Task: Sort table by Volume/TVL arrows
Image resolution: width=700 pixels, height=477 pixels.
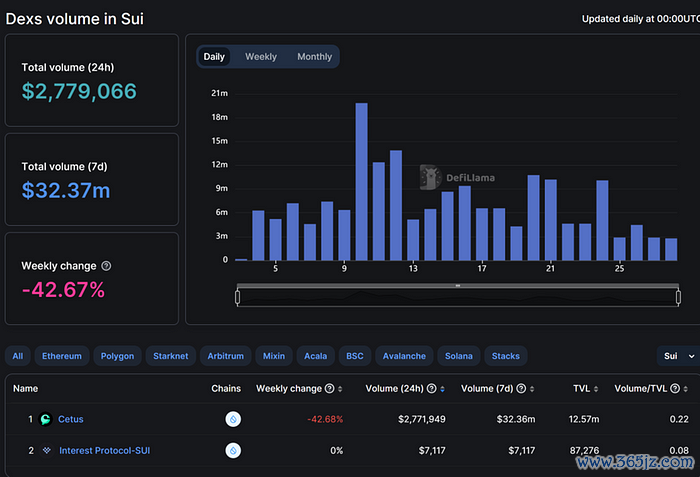Action: pyautogui.click(x=685, y=389)
